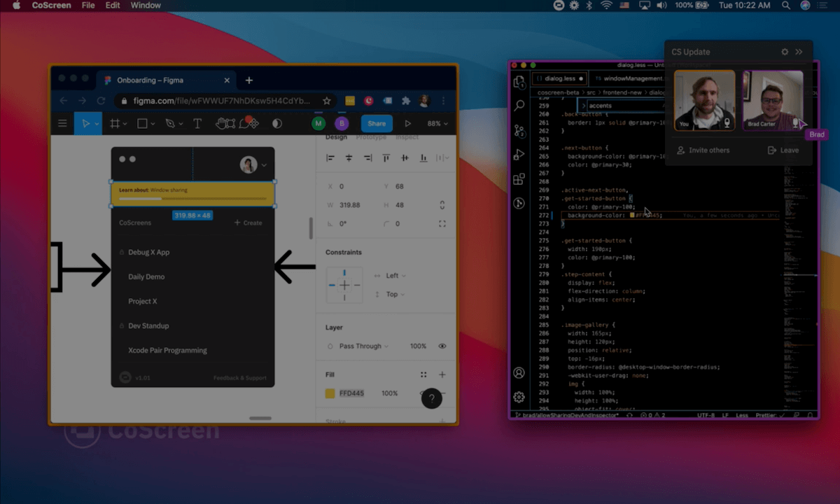Open Run and Debug in VS Code
This screenshot has height=504, width=840.
(519, 154)
